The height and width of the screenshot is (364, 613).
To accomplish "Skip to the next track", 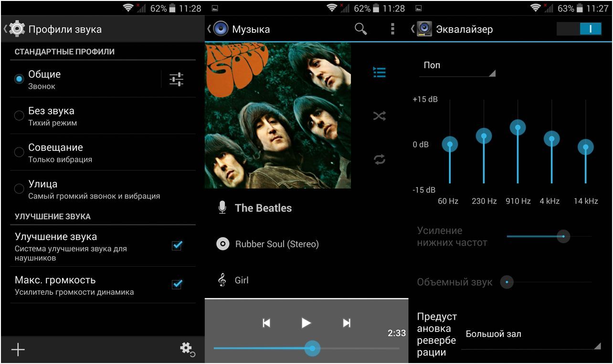I will coord(347,323).
